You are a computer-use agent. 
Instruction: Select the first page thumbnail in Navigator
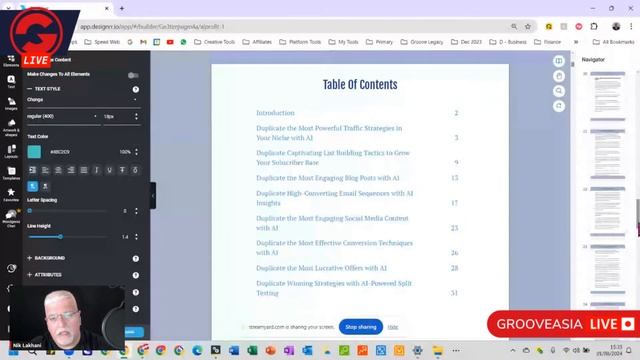pos(607,96)
